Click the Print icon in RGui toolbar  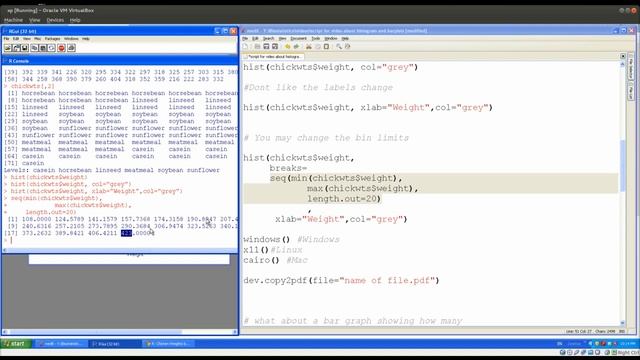point(71,48)
